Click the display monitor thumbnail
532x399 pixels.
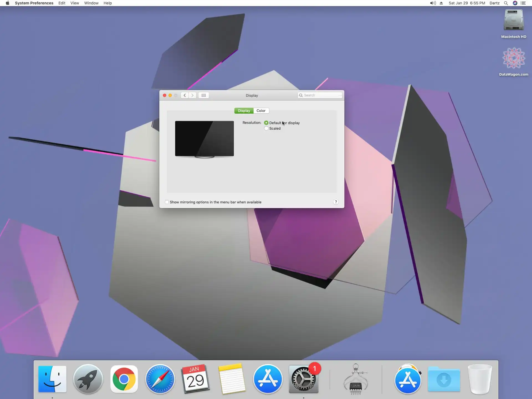(x=204, y=139)
